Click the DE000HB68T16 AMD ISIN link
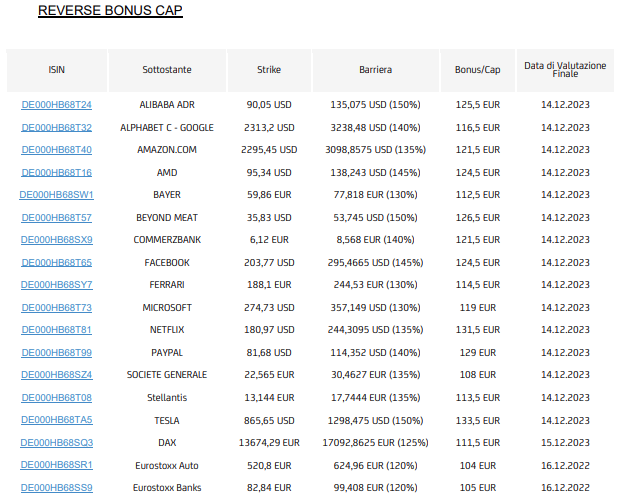 point(56,173)
